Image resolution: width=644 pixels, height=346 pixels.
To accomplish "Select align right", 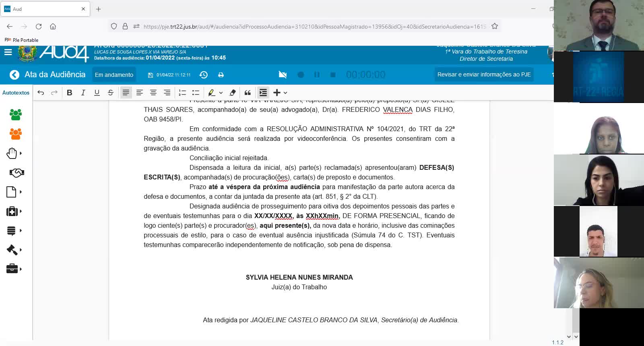I will pos(167,93).
